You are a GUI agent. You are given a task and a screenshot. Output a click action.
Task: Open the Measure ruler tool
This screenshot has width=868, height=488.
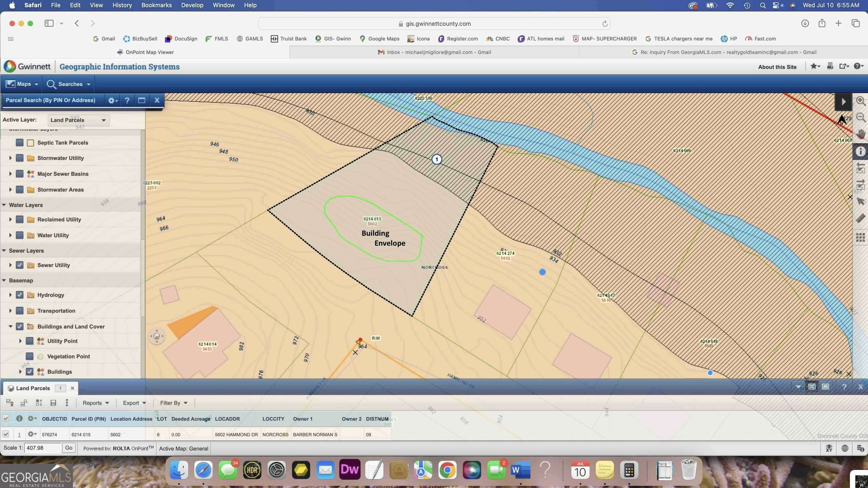[x=860, y=218]
